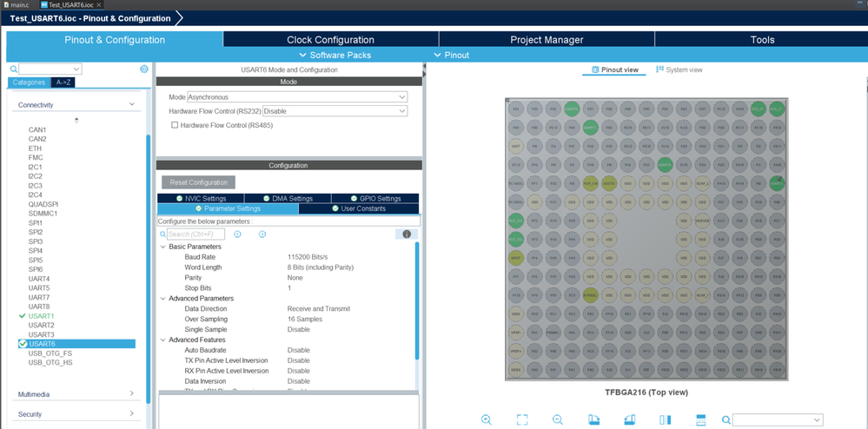Close the Test_USART6.ioc editor tab
868x429 pixels.
[x=98, y=4]
